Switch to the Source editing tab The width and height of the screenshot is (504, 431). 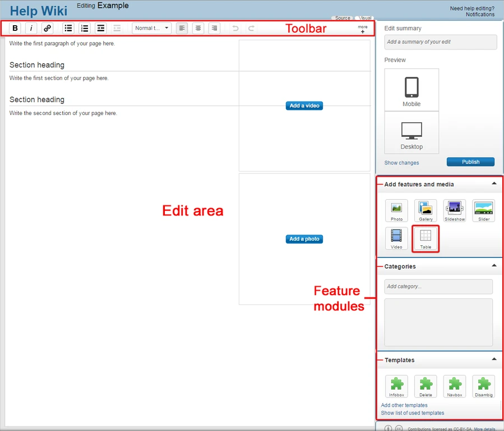(343, 18)
